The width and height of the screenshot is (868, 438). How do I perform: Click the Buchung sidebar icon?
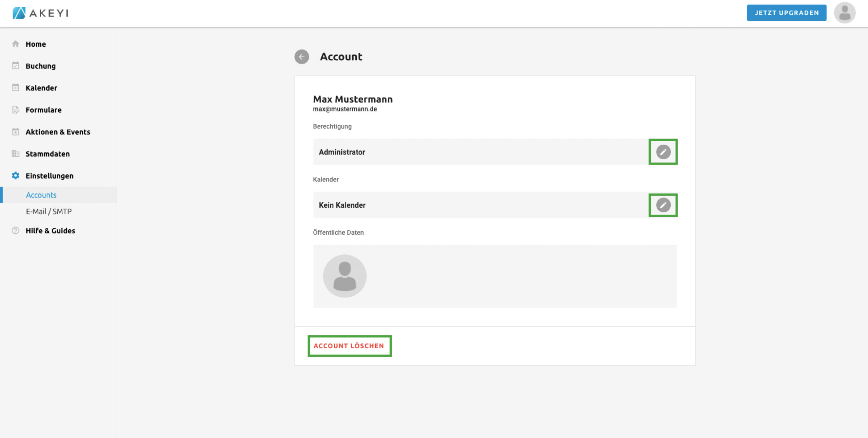[x=16, y=66]
